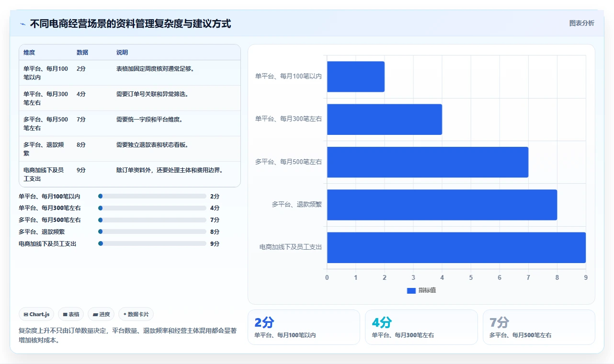614x364 pixels.
Task: Click the progress bar for 多平台、退款频繁
Action: click(152, 232)
